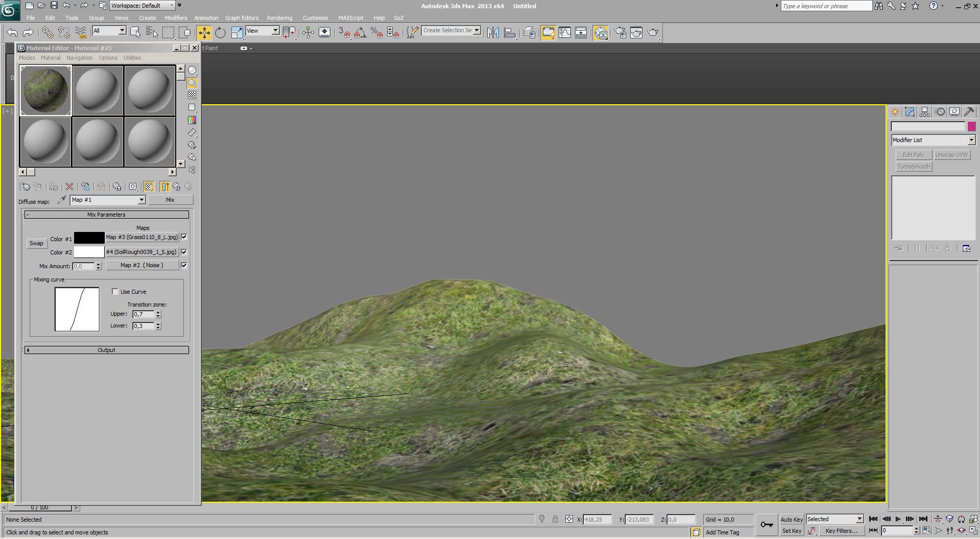The width and height of the screenshot is (980, 539).
Task: Click the Auto Key button
Action: coord(791,520)
